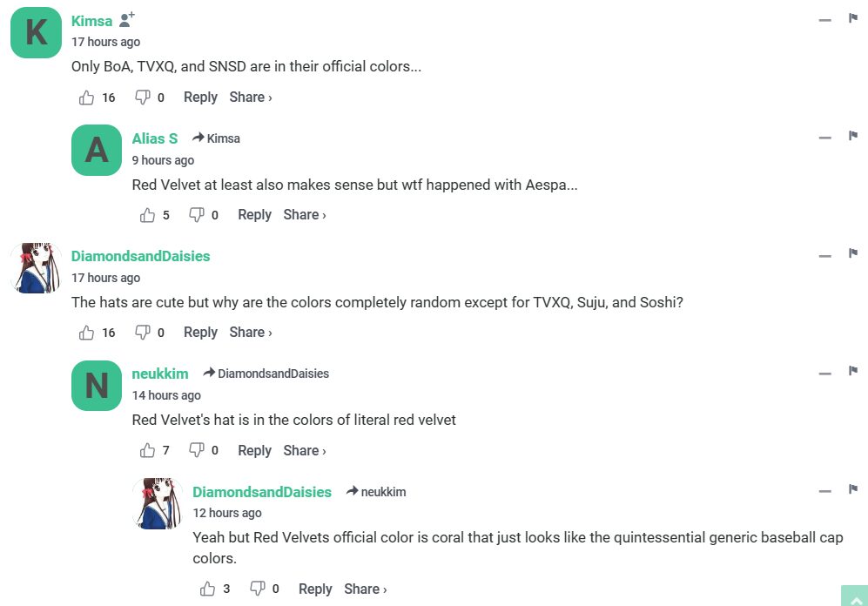The width and height of the screenshot is (868, 606).
Task: Open Alias S profile via username
Action: (x=155, y=138)
